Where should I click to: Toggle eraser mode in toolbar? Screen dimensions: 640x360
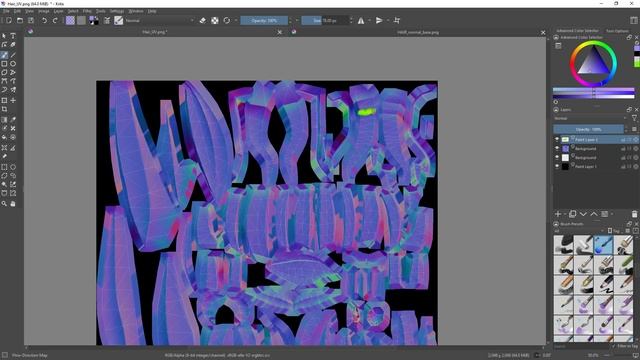pyautogui.click(x=203, y=20)
